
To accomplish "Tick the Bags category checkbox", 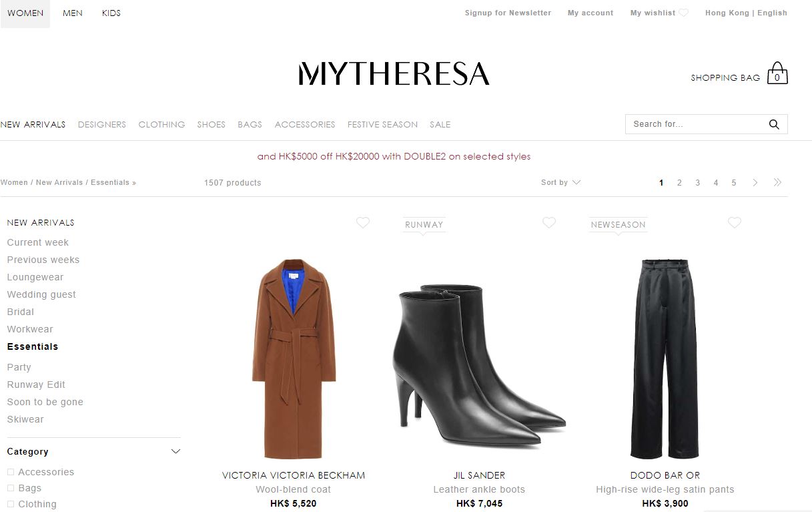I will pos(11,488).
